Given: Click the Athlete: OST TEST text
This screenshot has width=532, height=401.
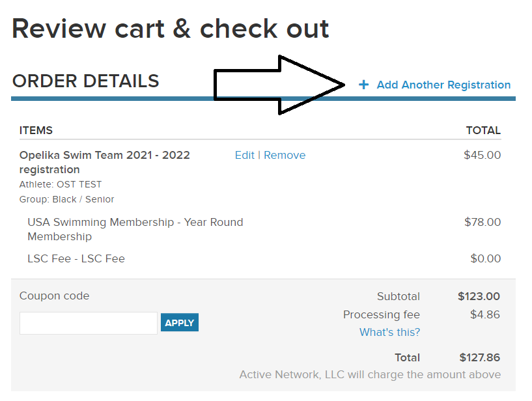Looking at the screenshot, I should (61, 184).
